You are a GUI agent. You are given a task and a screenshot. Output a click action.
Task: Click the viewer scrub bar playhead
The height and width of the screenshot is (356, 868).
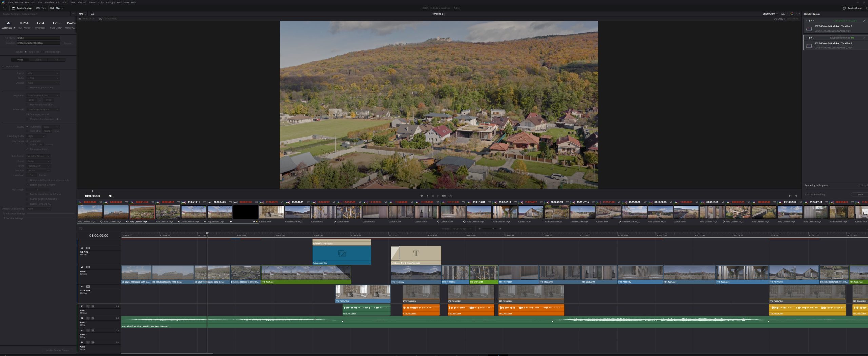[92, 191]
